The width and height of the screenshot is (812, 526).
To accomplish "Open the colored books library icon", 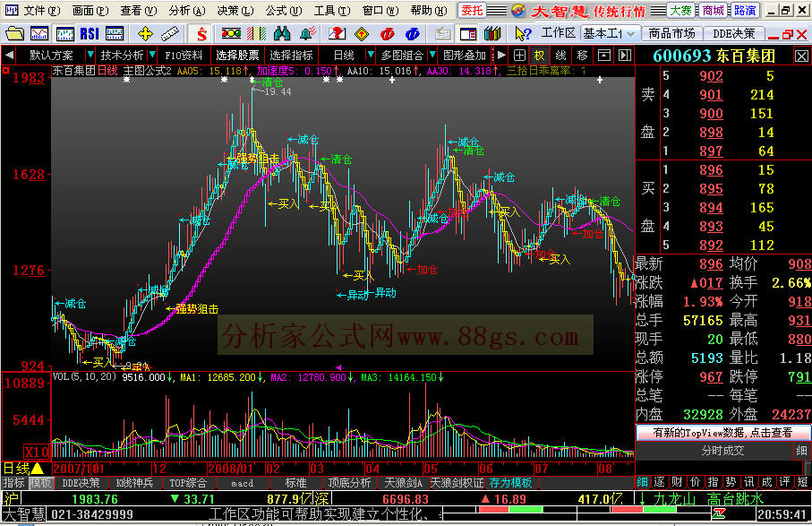I will point(492,34).
